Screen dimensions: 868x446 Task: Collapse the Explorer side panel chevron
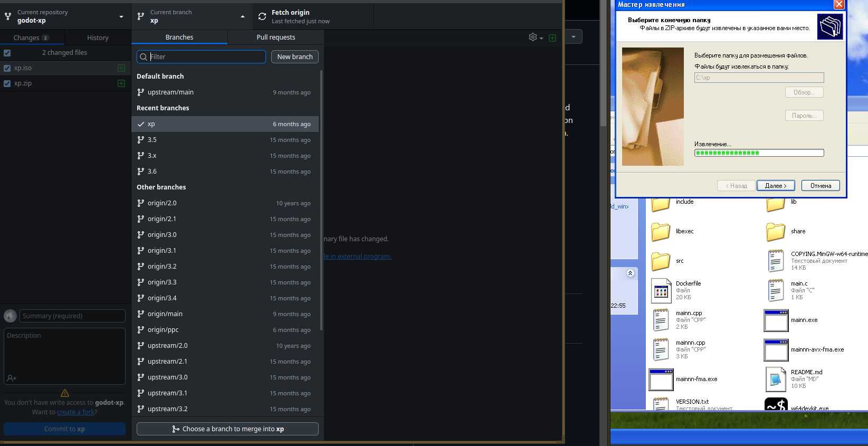point(630,273)
